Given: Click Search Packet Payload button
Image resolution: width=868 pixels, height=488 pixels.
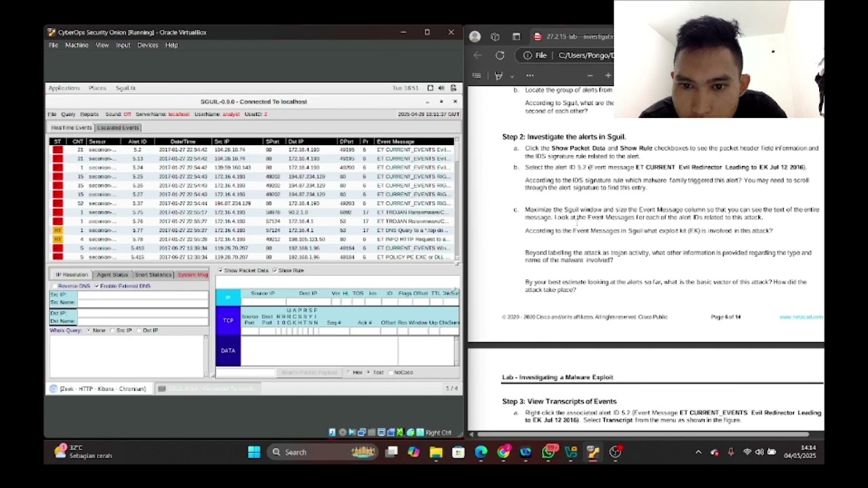Looking at the screenshot, I should (x=309, y=372).
